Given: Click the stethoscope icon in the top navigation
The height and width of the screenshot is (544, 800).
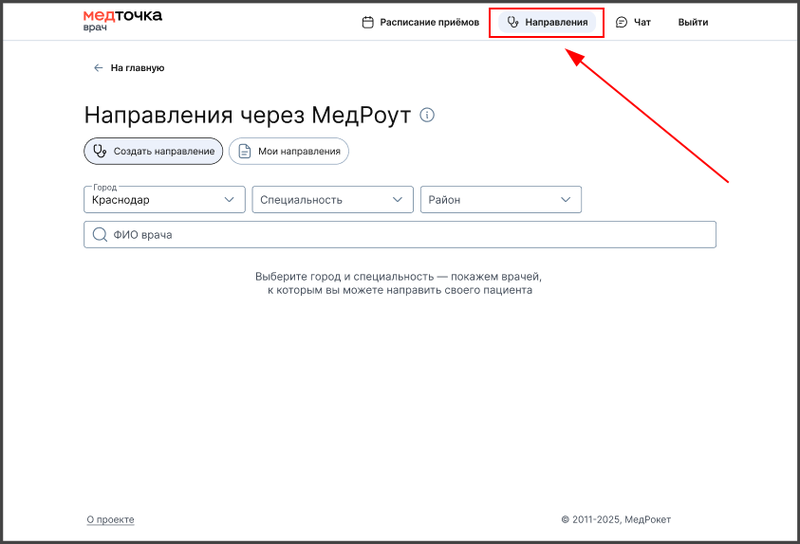Looking at the screenshot, I should tap(513, 22).
